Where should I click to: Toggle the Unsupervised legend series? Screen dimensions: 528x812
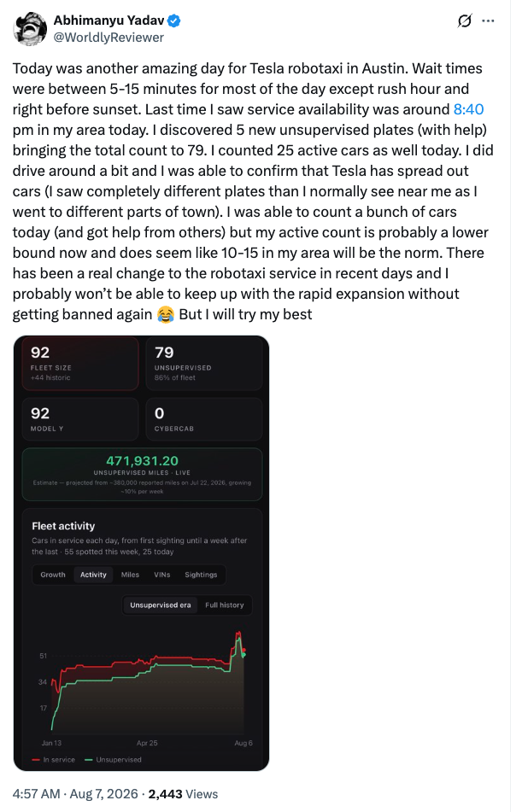pos(113,760)
